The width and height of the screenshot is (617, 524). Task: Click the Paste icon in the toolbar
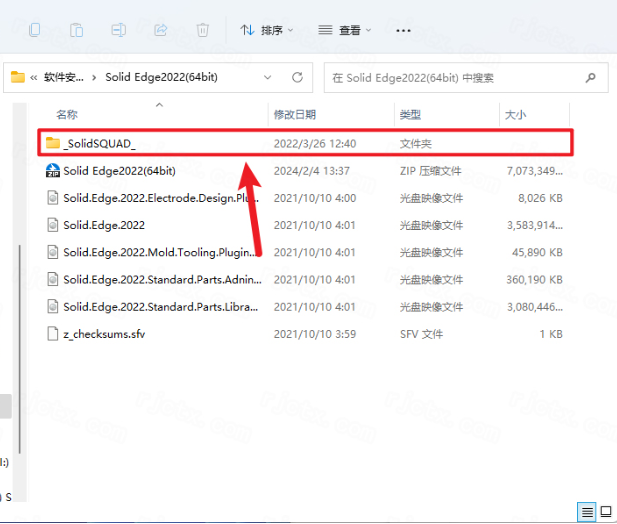click(x=76, y=30)
